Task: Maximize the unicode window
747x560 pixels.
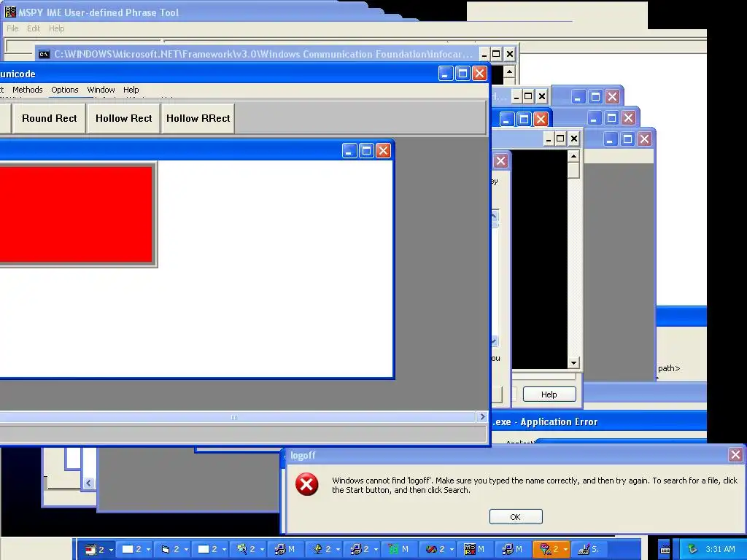Action: [x=462, y=74]
